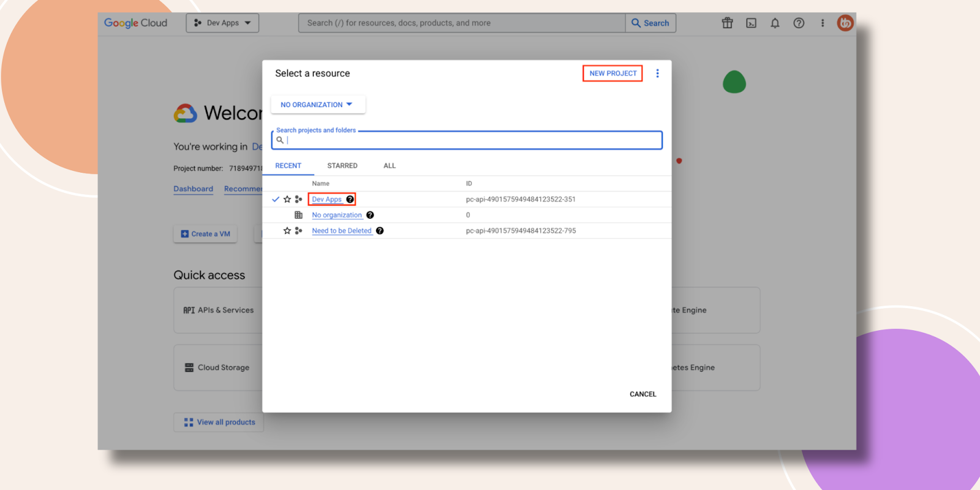Click project icon in Dev Apps row
Image resolution: width=980 pixels, height=490 pixels.
point(298,199)
